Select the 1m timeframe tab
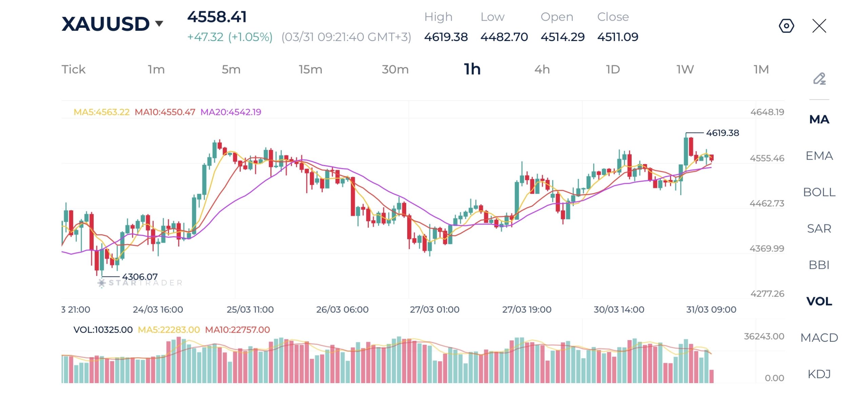The height and width of the screenshot is (399, 868). tap(156, 69)
